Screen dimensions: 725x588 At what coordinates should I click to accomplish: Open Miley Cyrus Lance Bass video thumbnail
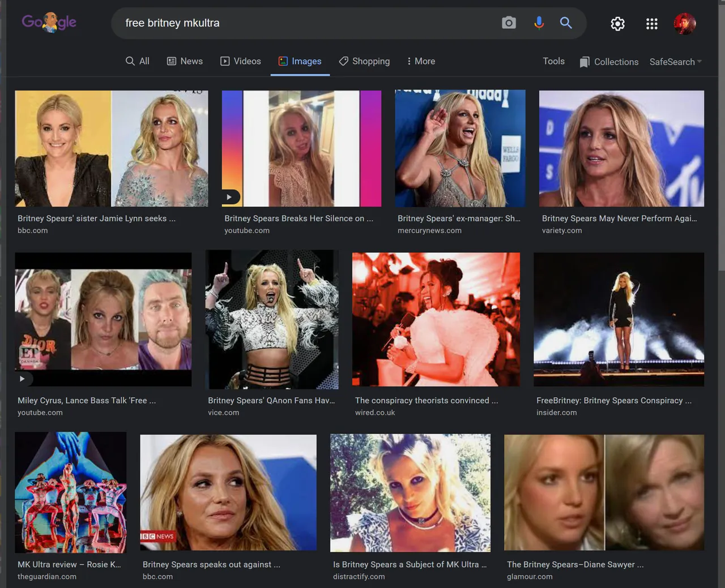[103, 320]
